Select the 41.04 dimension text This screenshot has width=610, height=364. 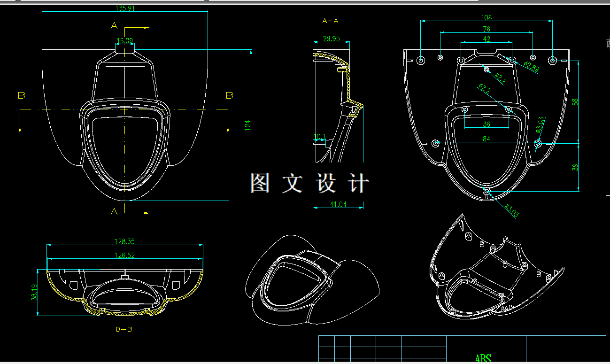[338, 204]
